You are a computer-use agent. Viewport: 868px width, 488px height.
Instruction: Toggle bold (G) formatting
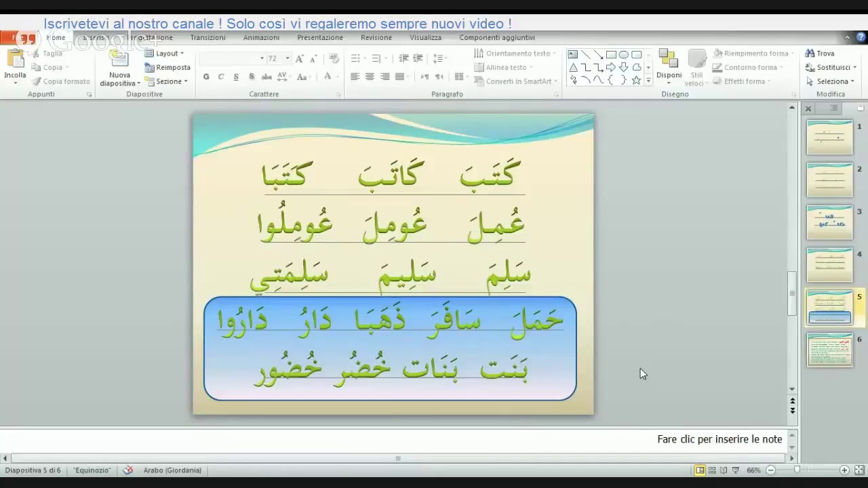(206, 77)
